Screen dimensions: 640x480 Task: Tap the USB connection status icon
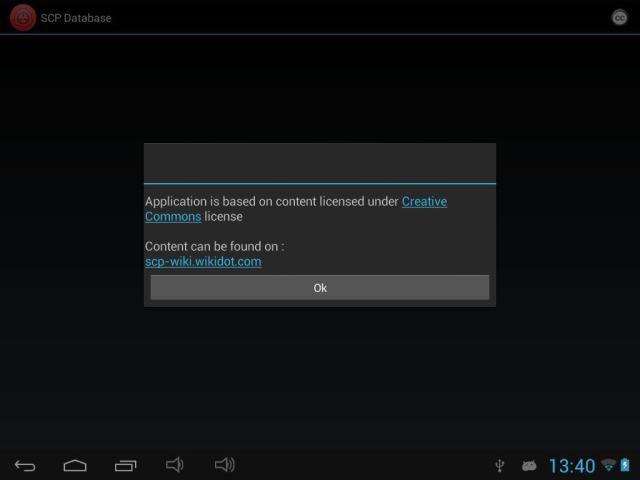[500, 466]
